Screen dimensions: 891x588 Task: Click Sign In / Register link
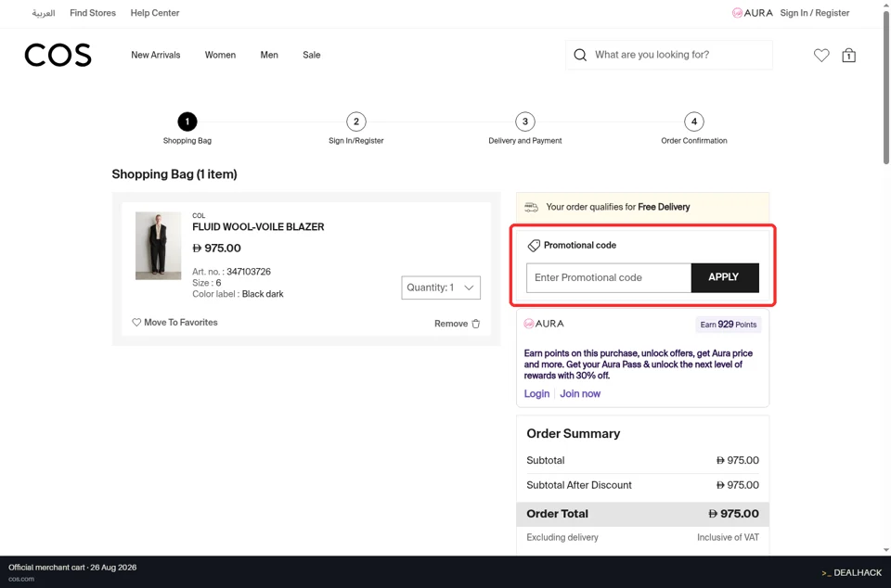[815, 13]
